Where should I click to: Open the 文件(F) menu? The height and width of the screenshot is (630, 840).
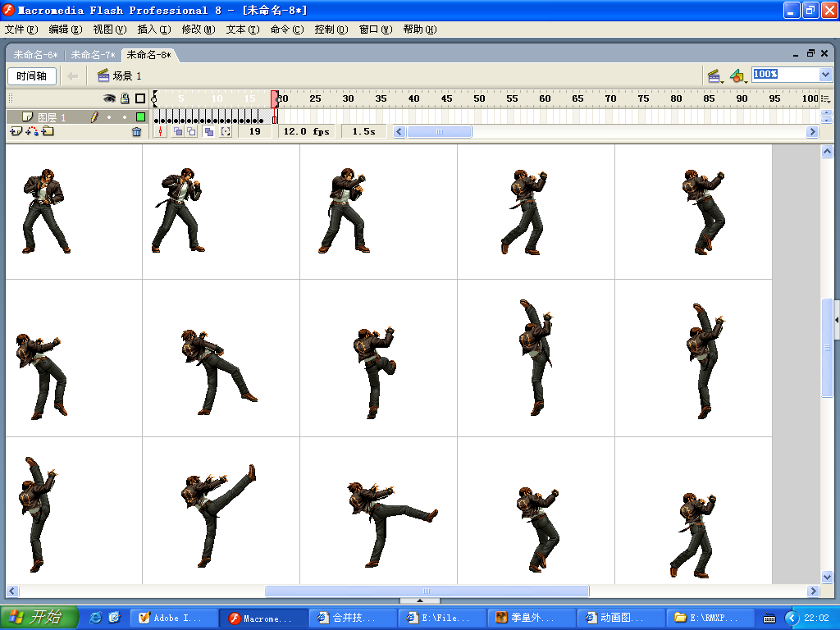tap(21, 30)
